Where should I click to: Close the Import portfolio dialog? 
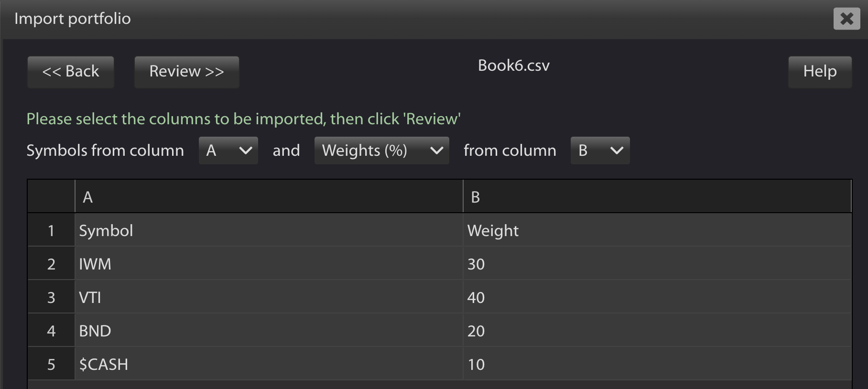pos(846,19)
